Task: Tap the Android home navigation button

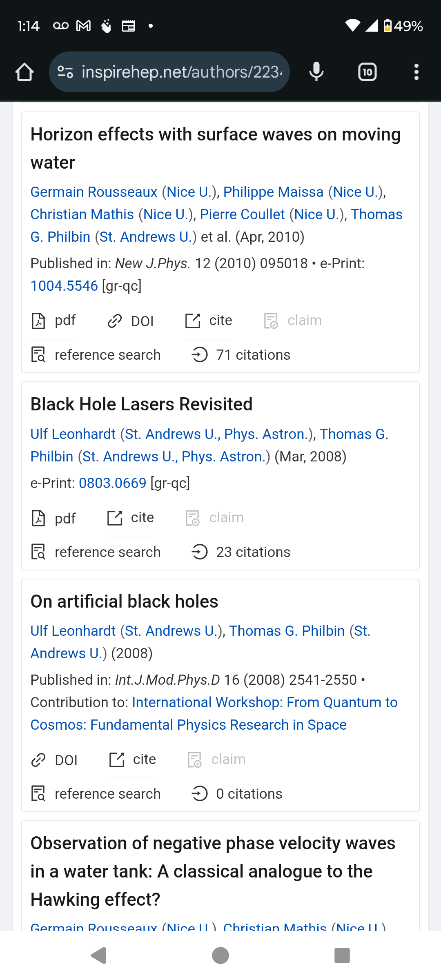Action: point(220,955)
